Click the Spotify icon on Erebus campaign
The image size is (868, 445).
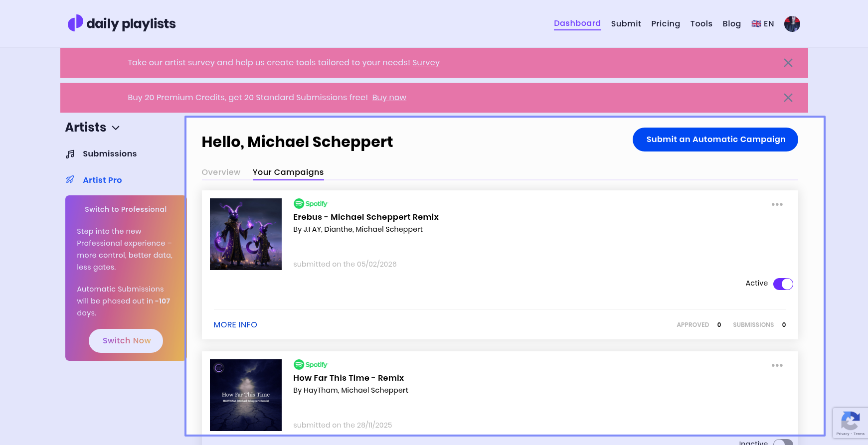click(x=299, y=203)
